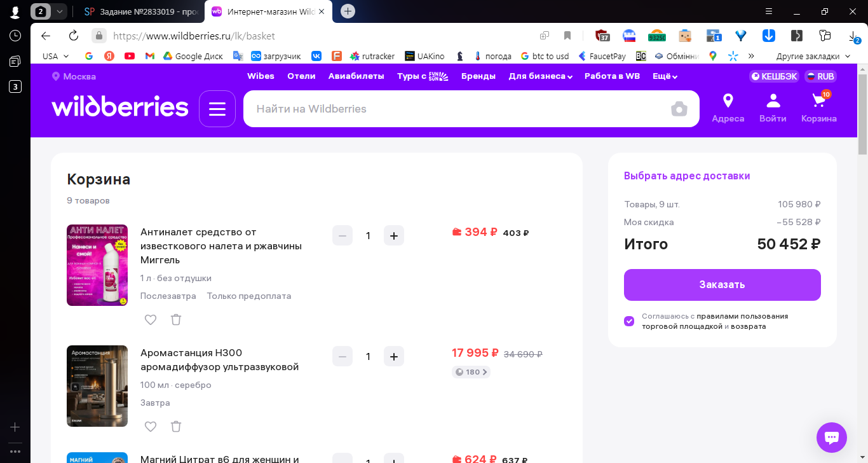Add Аромастанция H300 to favorites heart
The image size is (868, 463).
tap(151, 426)
